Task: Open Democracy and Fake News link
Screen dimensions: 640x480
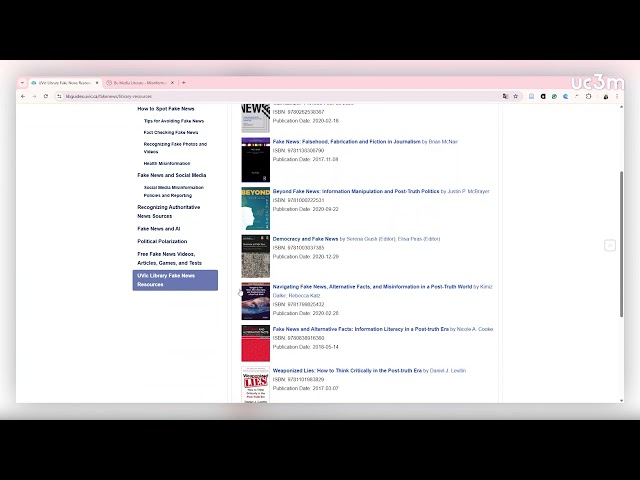Action: click(305, 239)
